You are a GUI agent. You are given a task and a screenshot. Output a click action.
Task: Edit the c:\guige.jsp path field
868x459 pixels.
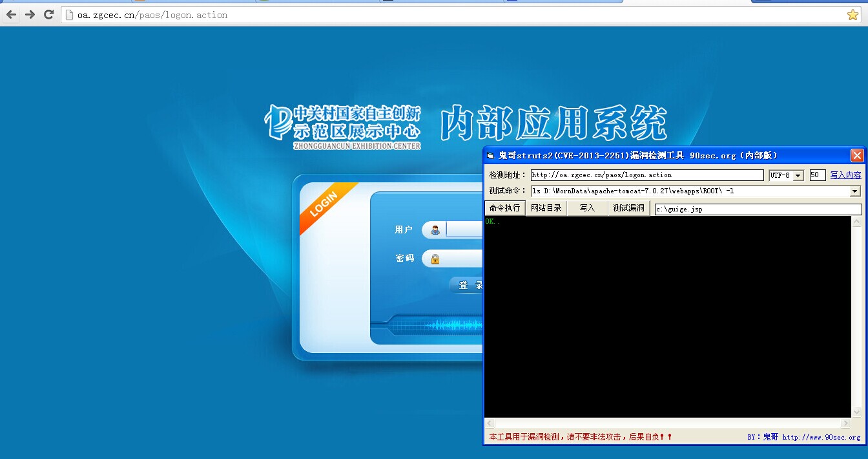pyautogui.click(x=758, y=209)
